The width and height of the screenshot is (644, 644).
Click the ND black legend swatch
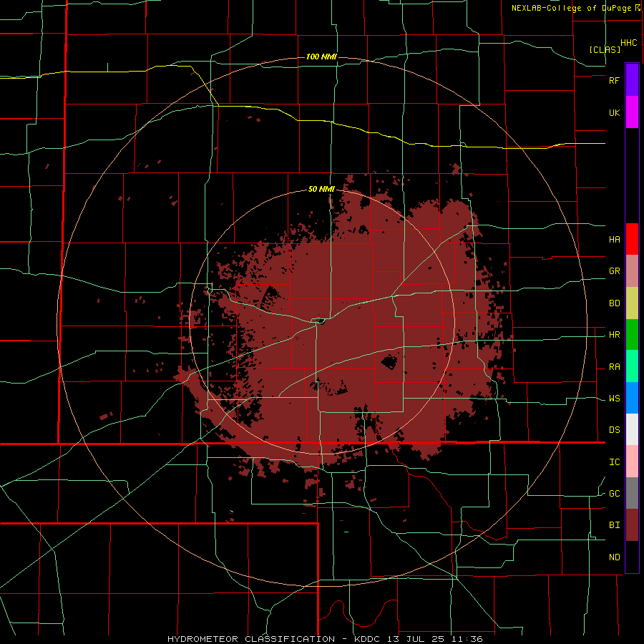[632, 557]
